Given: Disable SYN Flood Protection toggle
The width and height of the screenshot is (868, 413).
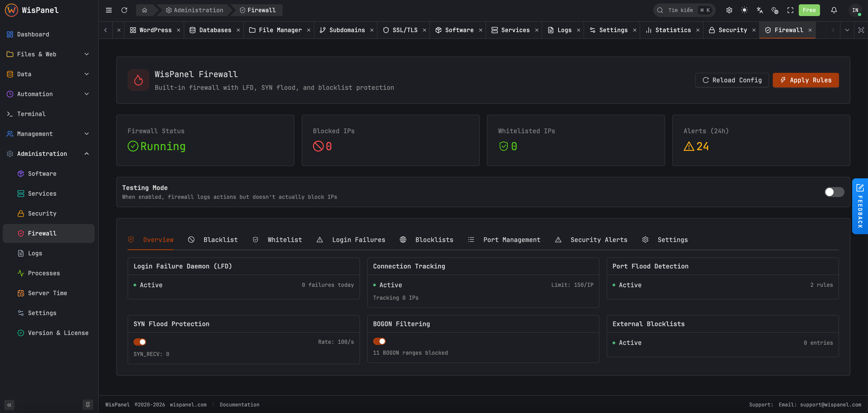Looking at the screenshot, I should click(140, 342).
